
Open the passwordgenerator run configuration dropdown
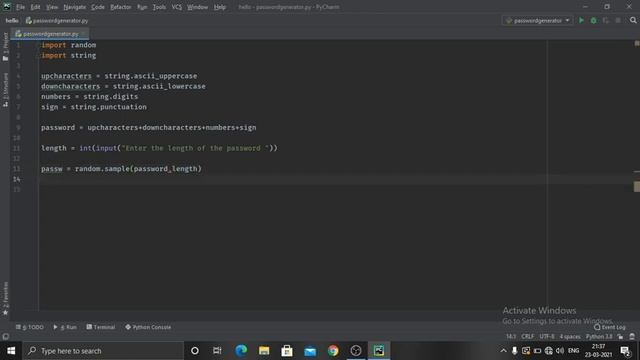click(x=537, y=20)
